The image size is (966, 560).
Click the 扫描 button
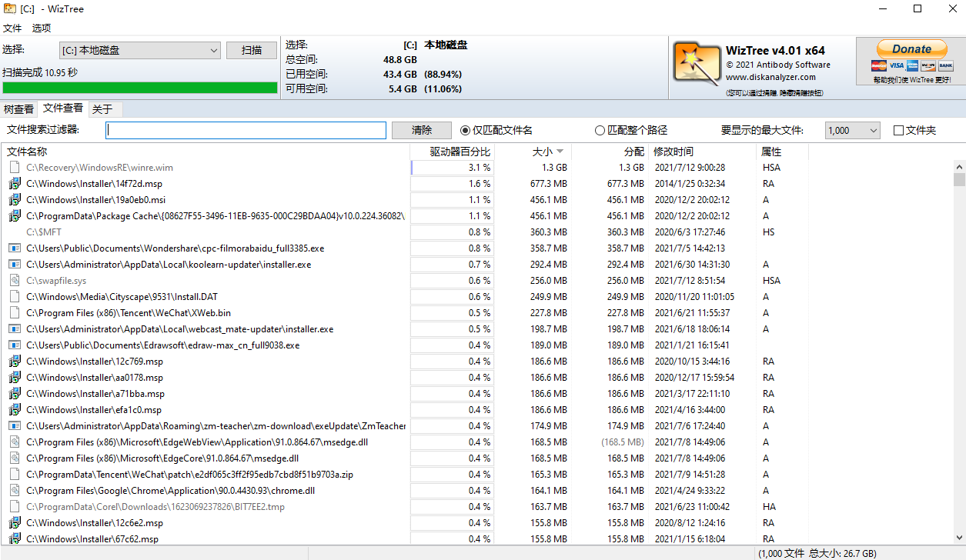point(252,51)
